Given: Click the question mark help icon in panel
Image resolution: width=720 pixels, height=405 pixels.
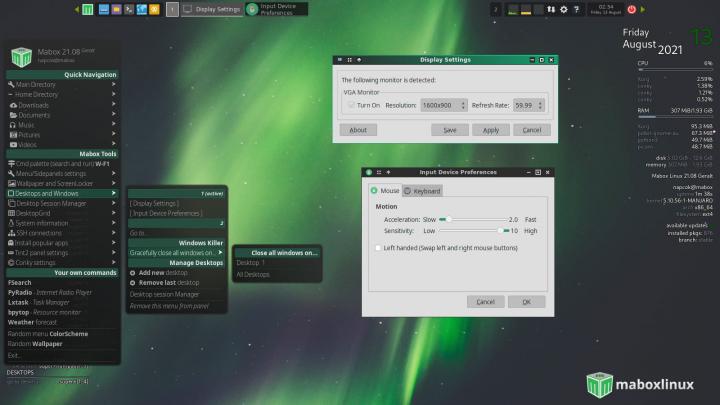Looking at the screenshot, I should pos(577,9).
